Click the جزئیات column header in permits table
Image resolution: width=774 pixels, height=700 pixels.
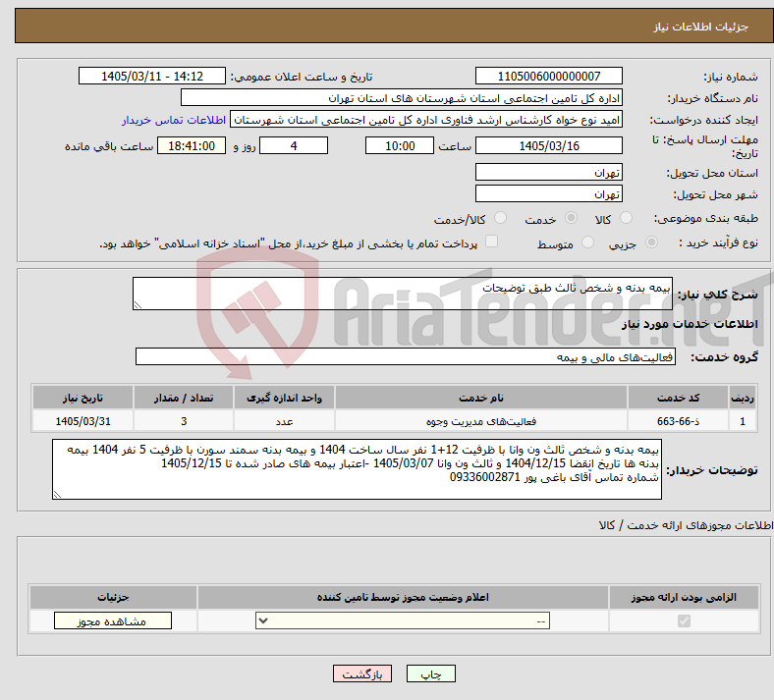114,597
